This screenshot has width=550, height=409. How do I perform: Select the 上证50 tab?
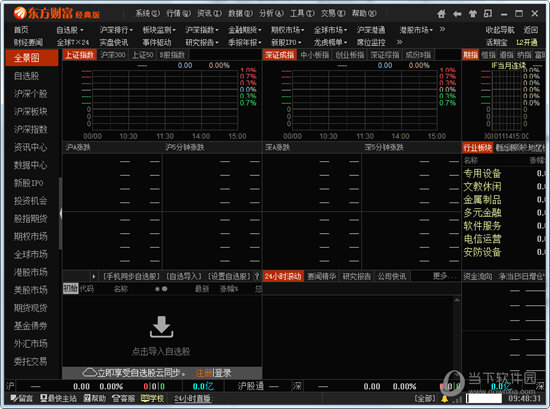click(x=142, y=55)
